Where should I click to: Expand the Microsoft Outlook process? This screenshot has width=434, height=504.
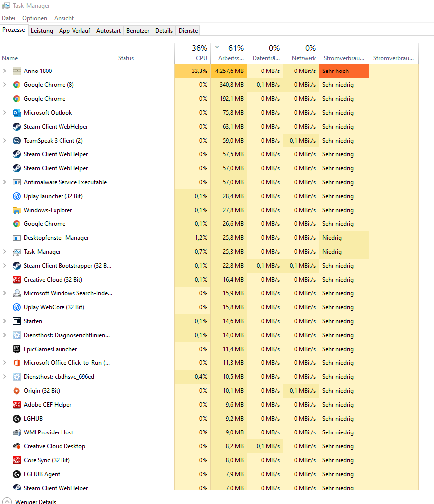(4, 113)
